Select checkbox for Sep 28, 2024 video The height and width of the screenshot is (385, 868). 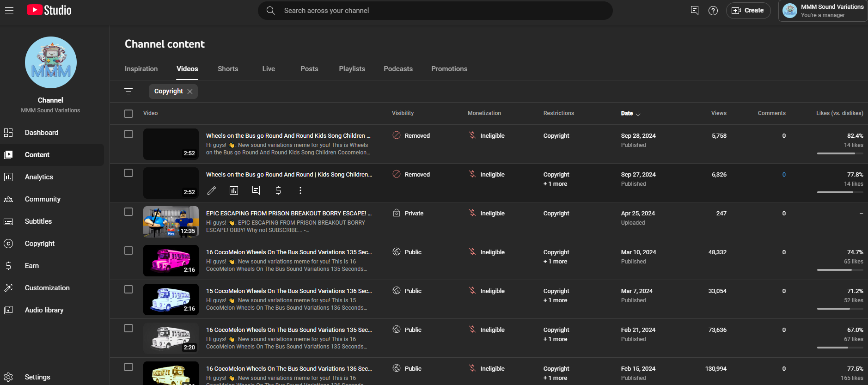(128, 134)
